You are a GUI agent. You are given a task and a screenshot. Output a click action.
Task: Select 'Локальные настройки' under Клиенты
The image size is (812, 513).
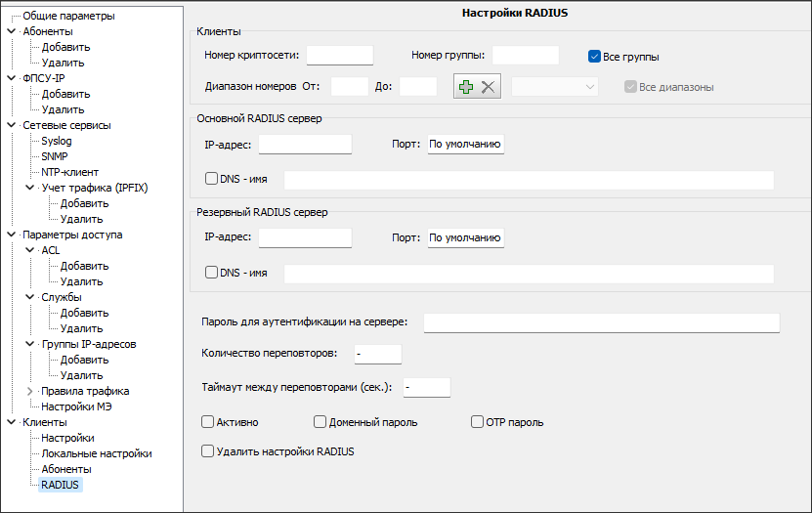96,453
